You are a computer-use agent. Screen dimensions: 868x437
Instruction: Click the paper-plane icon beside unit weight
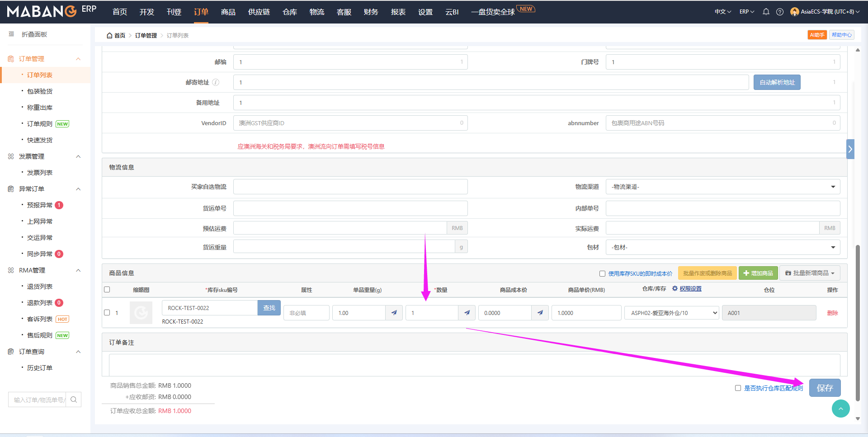pos(394,313)
